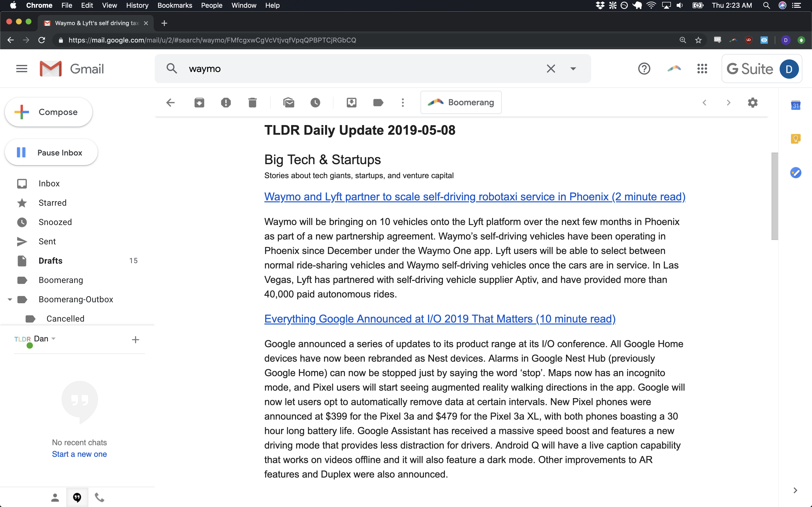Collapse the Boomerang-Outbox label
Image resolution: width=812 pixels, height=507 pixels.
pyautogui.click(x=10, y=299)
